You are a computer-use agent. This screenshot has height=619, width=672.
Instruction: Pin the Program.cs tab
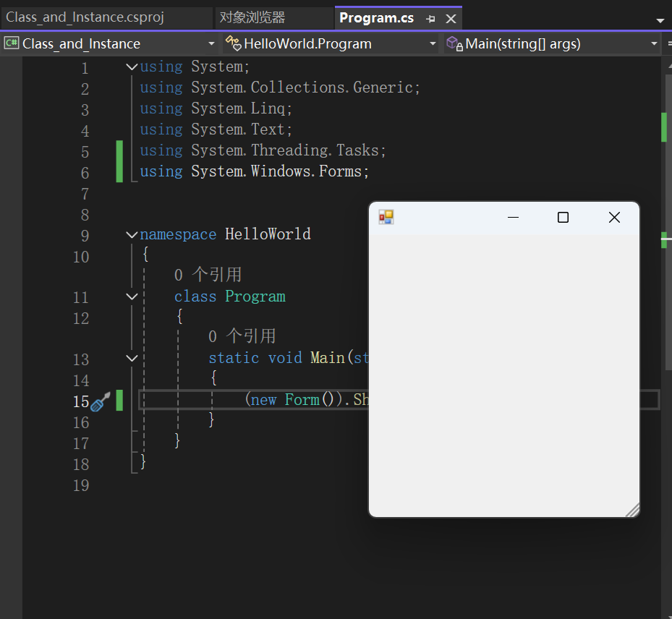point(430,19)
